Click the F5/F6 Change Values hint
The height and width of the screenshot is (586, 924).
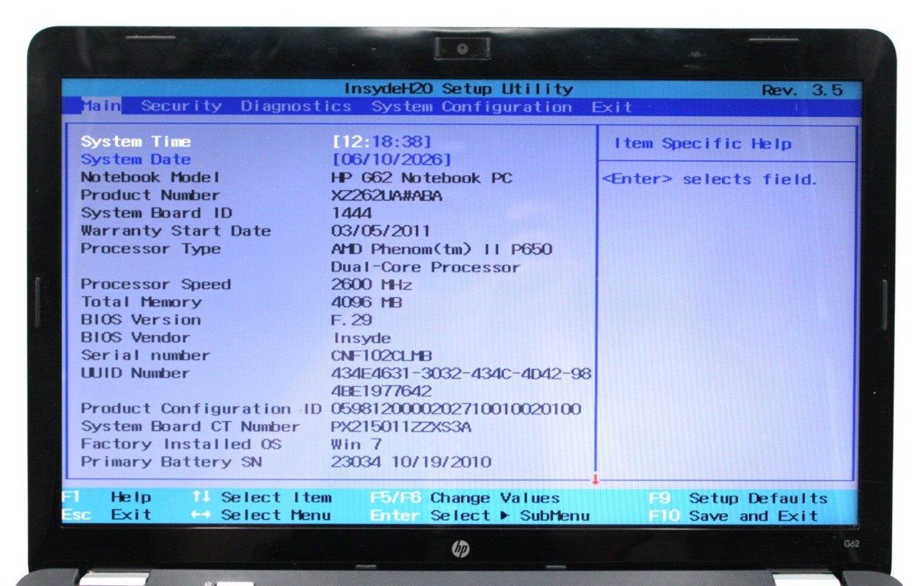pyautogui.click(x=465, y=498)
